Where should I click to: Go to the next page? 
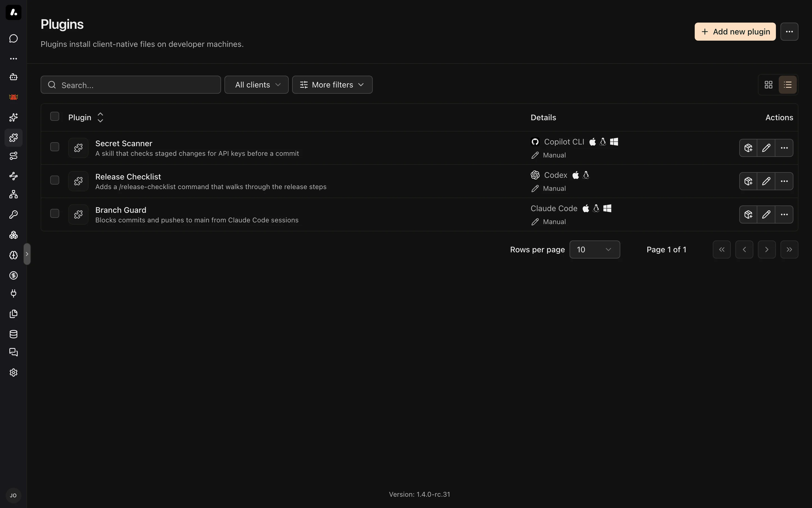pyautogui.click(x=767, y=249)
